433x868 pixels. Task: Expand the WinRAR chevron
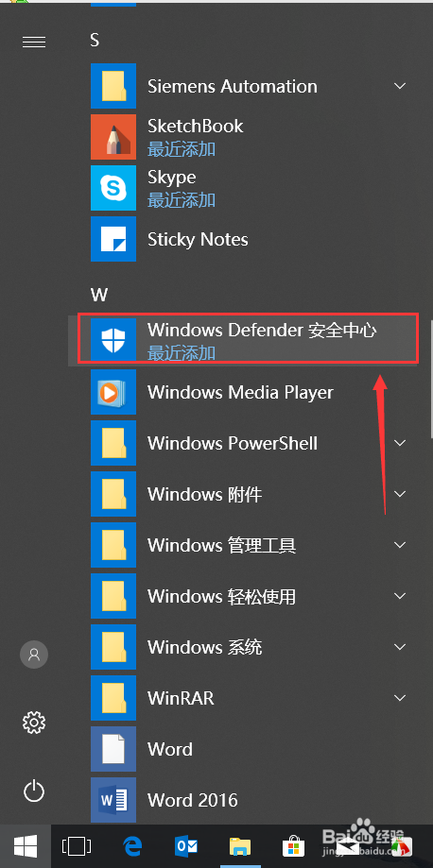400,697
